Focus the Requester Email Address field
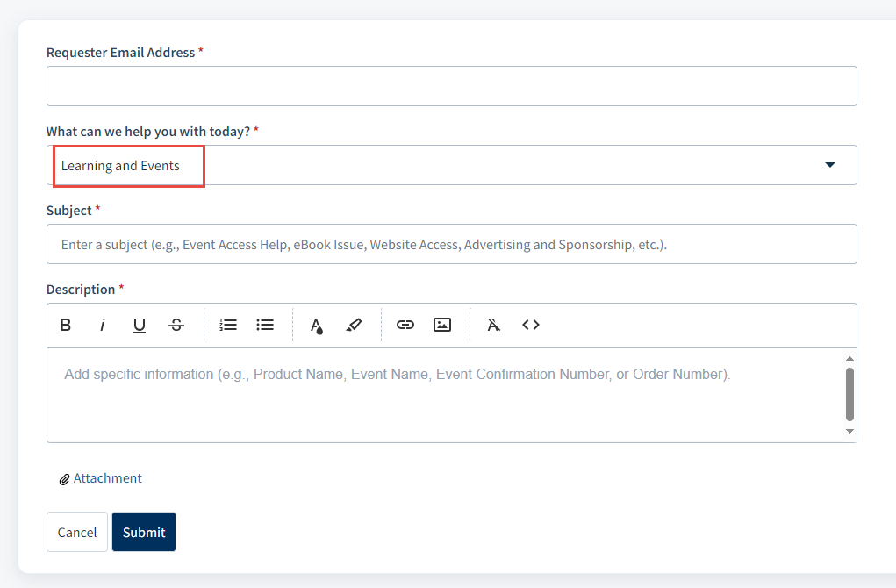The image size is (896, 588). click(x=451, y=86)
